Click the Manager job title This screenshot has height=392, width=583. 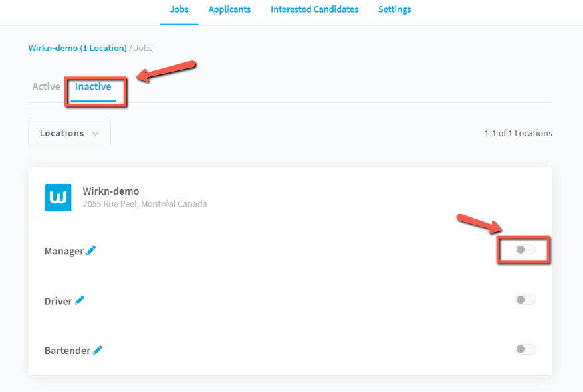tap(64, 251)
